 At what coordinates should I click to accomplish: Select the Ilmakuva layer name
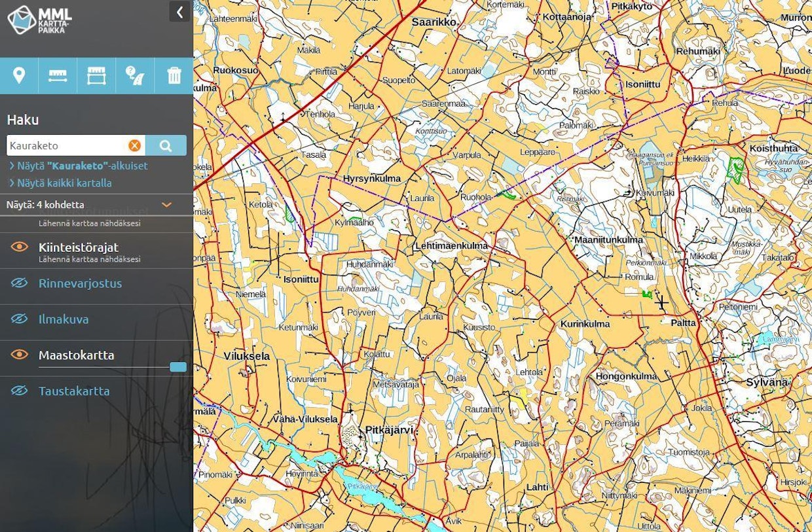(64, 319)
